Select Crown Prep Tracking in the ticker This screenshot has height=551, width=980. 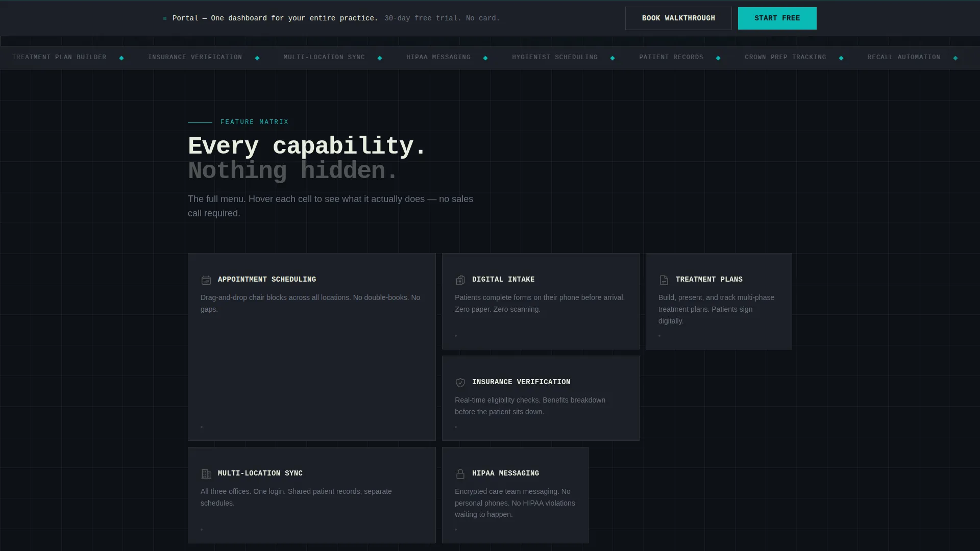coord(786,57)
